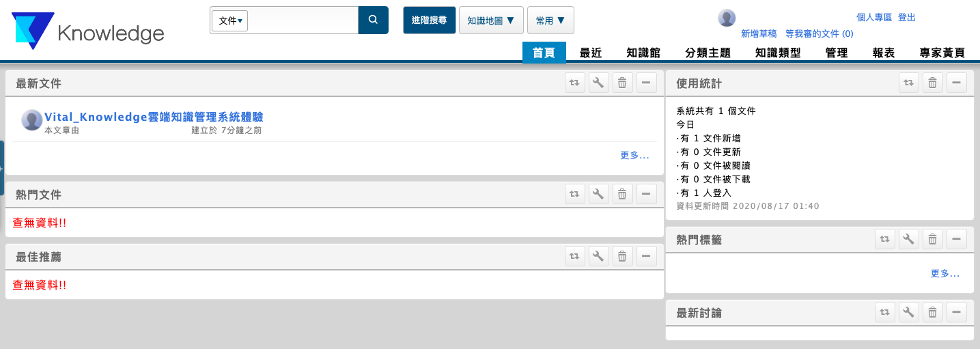Open the 文件 search type dropdown

(230, 20)
